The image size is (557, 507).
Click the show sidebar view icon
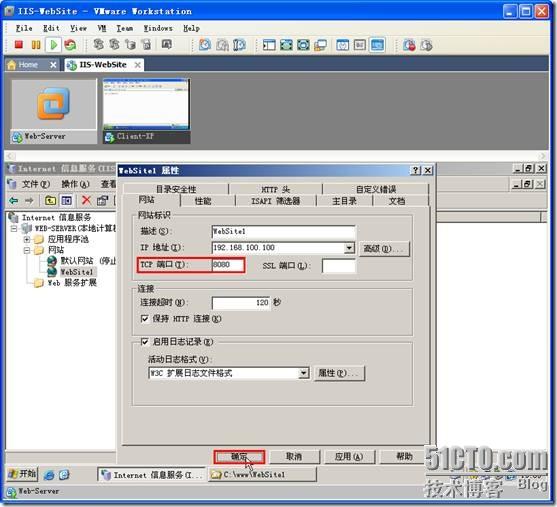click(x=269, y=45)
